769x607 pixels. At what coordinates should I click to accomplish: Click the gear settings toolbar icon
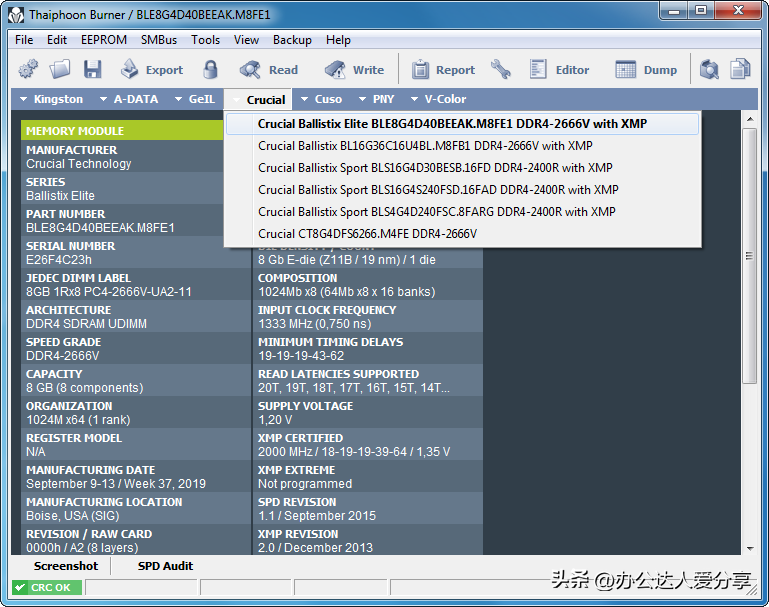pyautogui.click(x=28, y=69)
